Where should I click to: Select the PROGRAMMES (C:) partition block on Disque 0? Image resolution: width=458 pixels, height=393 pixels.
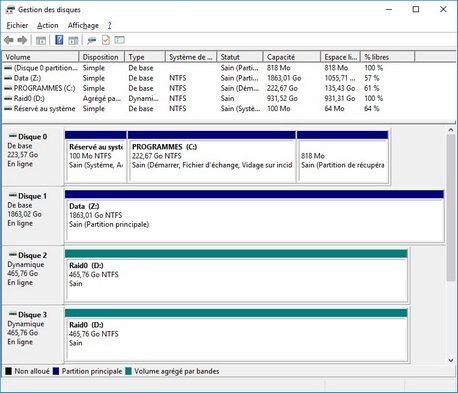point(212,157)
